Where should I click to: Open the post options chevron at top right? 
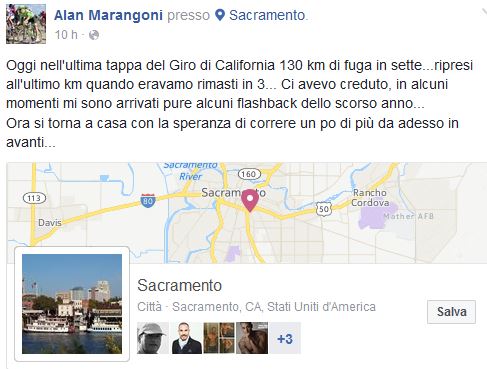pos(484,13)
